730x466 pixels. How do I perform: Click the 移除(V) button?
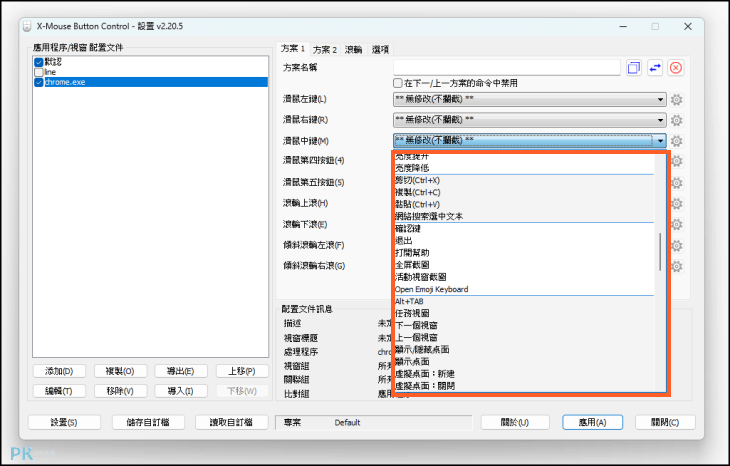(120, 391)
